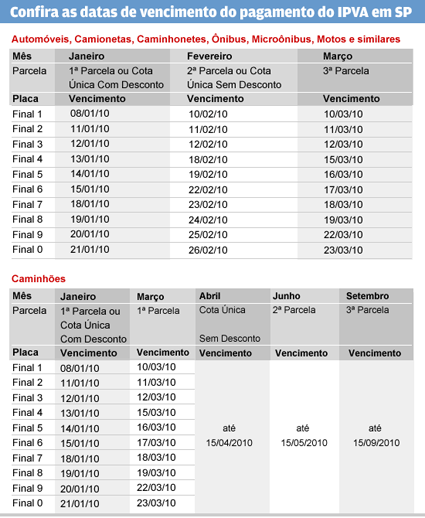Select the date 15/09/2010
The height and width of the screenshot is (518, 425).
pos(376,443)
